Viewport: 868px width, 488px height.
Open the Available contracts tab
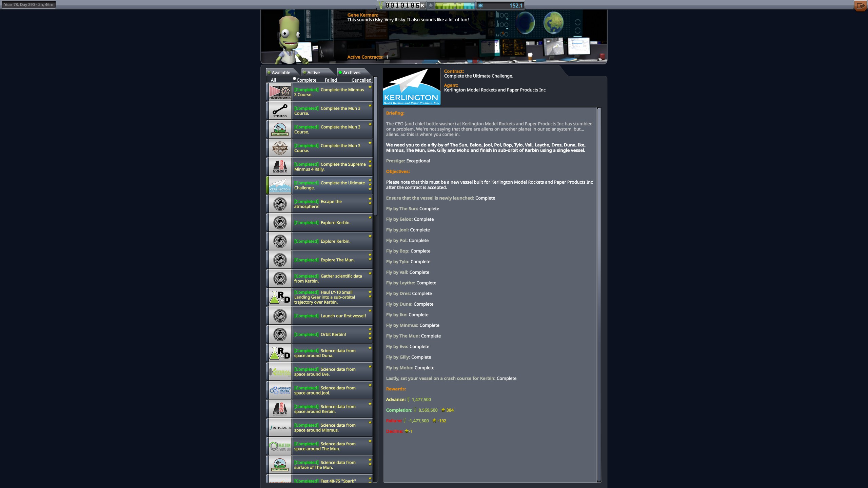point(281,73)
